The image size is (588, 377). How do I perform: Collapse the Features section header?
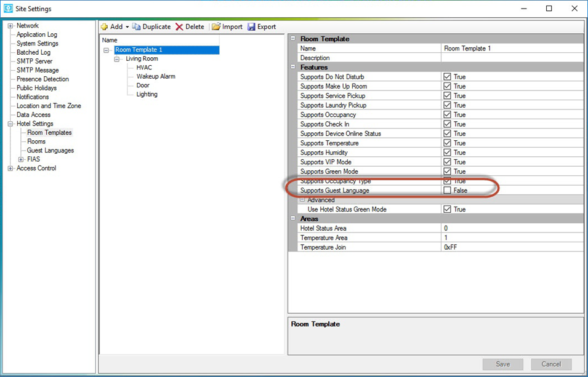(x=292, y=67)
